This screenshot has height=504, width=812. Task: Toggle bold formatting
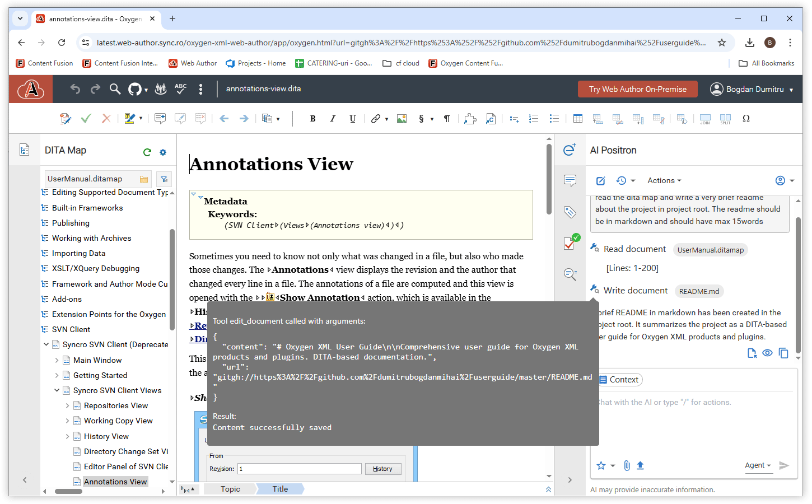312,119
